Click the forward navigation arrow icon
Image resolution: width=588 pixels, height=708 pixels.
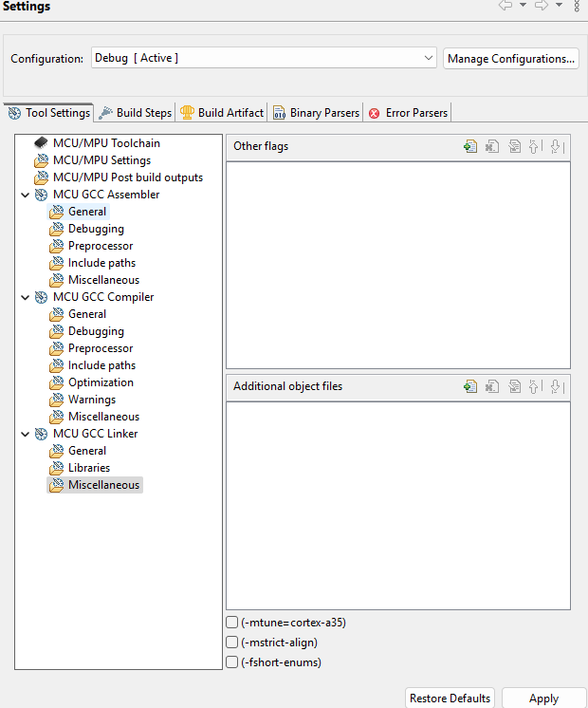(x=542, y=5)
